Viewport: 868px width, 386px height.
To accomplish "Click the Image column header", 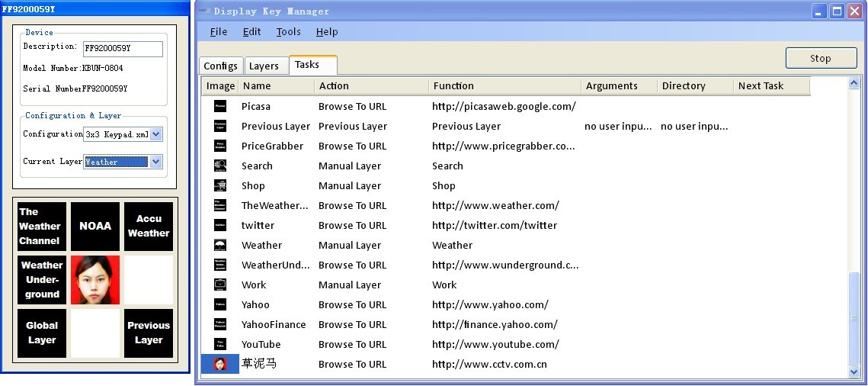I will coord(220,86).
